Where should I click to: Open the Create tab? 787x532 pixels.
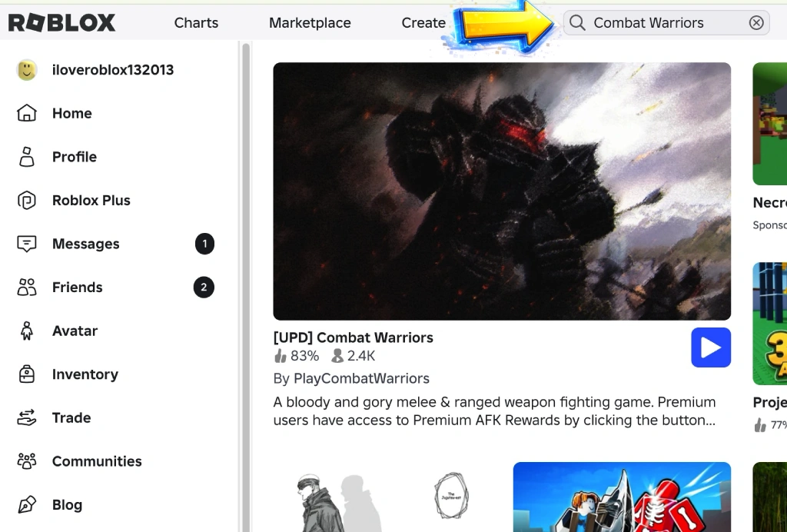tap(423, 22)
